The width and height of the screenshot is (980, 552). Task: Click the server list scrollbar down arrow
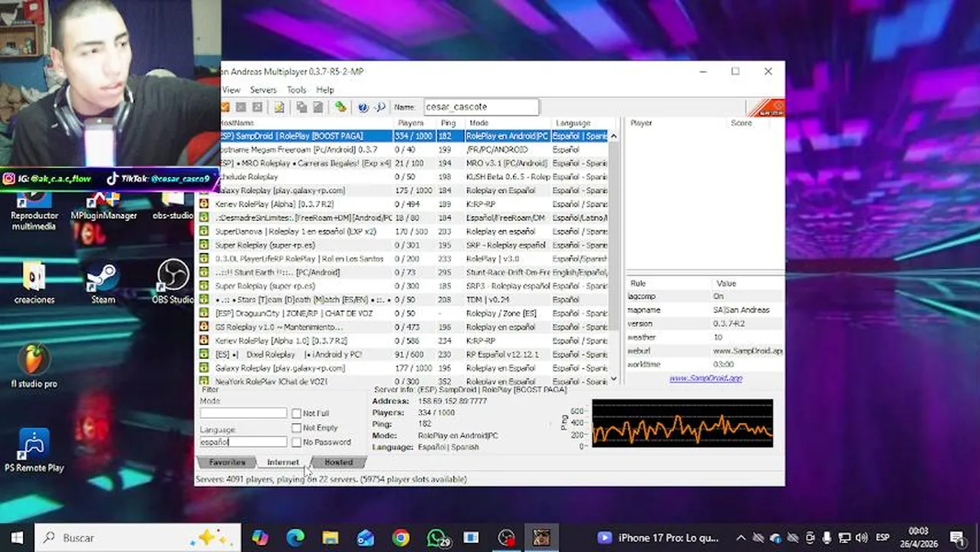click(x=613, y=379)
